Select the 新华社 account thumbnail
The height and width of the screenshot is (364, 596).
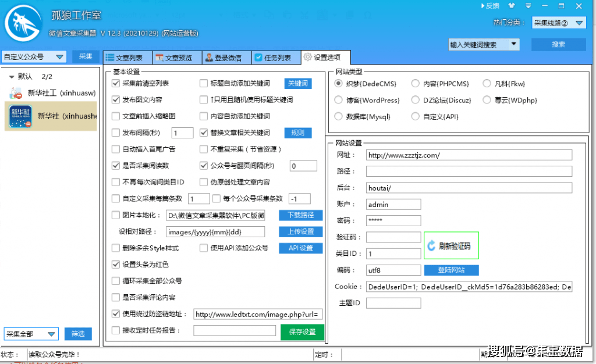click(x=20, y=116)
